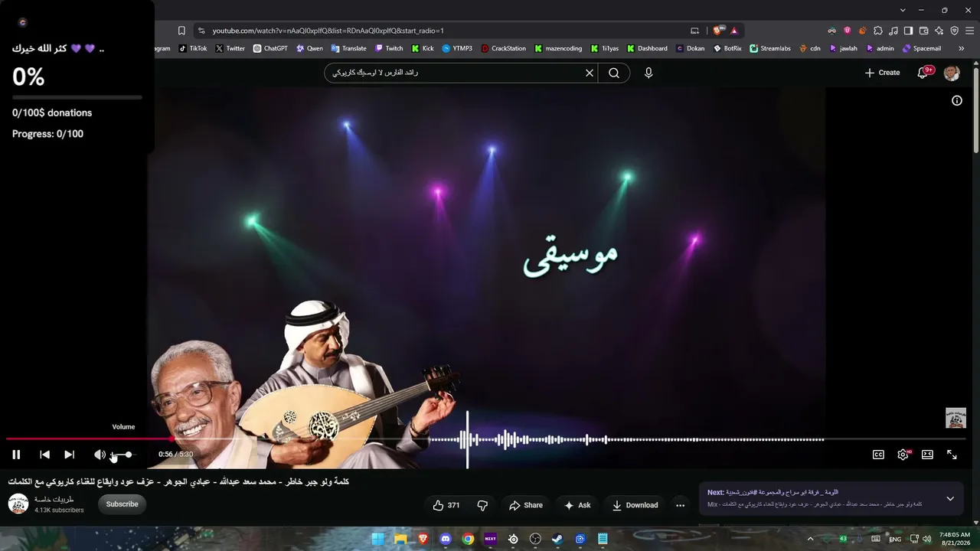Go to the previous video
The width and height of the screenshot is (980, 551).
pos(44,455)
